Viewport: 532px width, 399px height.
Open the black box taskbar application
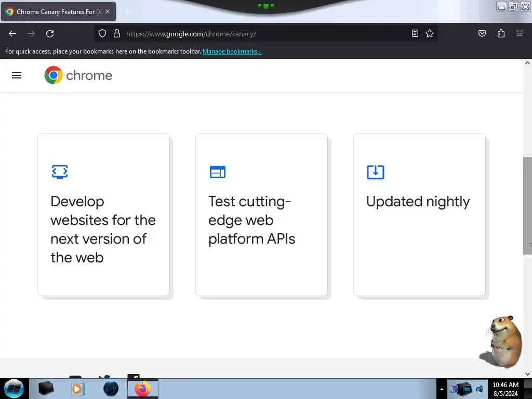(46, 389)
